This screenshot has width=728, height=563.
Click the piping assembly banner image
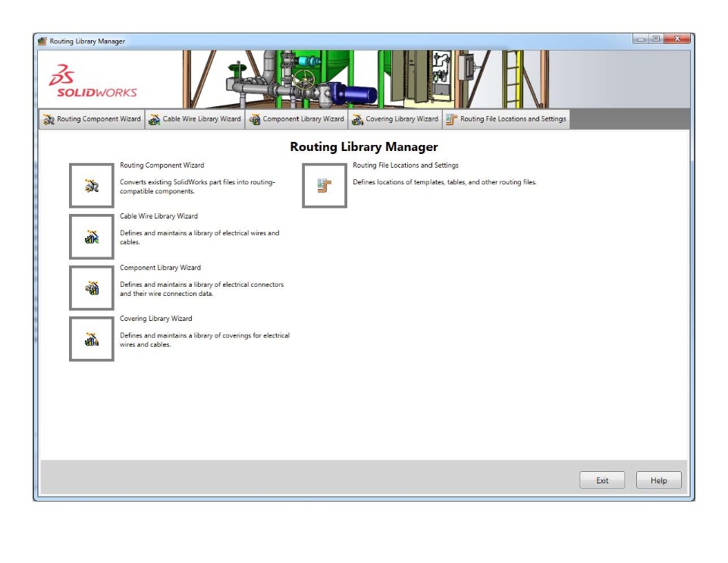pos(366,80)
